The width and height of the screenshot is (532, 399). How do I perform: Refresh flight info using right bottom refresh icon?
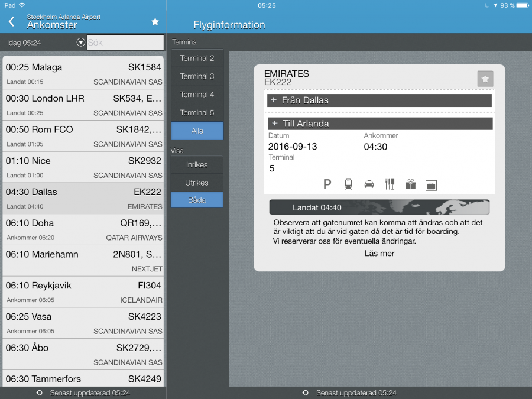coord(306,393)
